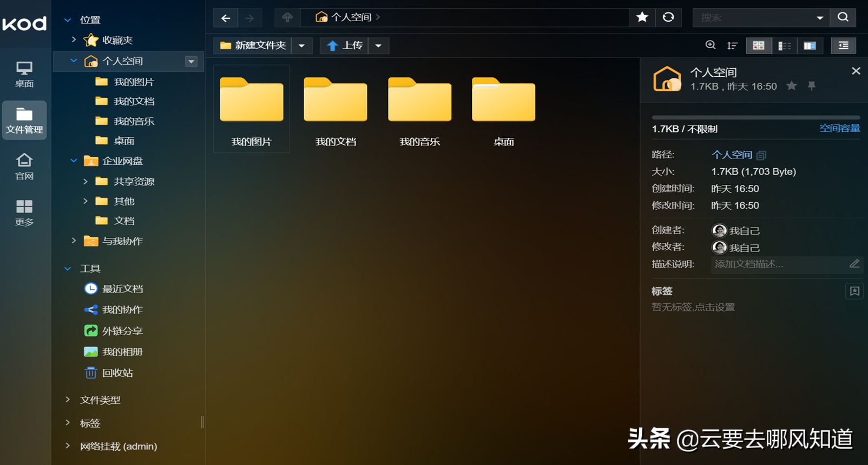
Task: Open 桌面 in the left sidebar
Action: pyautogui.click(x=24, y=74)
